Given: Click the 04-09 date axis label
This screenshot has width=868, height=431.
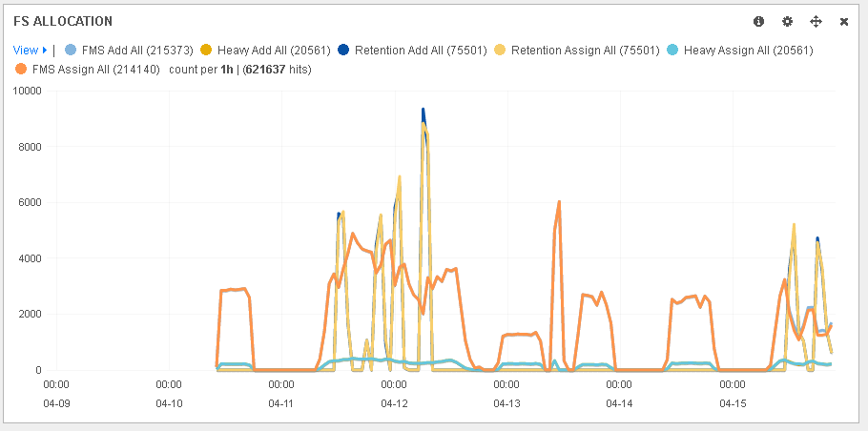Looking at the screenshot, I should click(x=56, y=403).
